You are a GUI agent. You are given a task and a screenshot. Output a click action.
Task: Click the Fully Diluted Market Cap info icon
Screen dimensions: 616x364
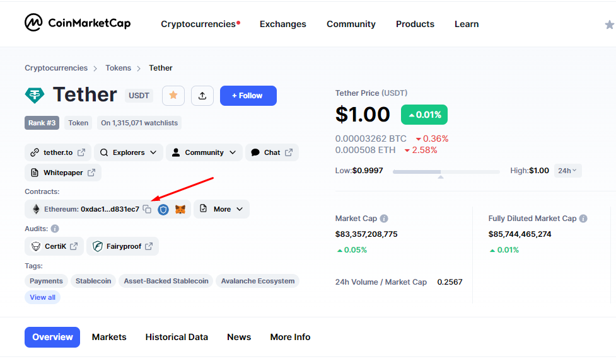click(x=583, y=219)
